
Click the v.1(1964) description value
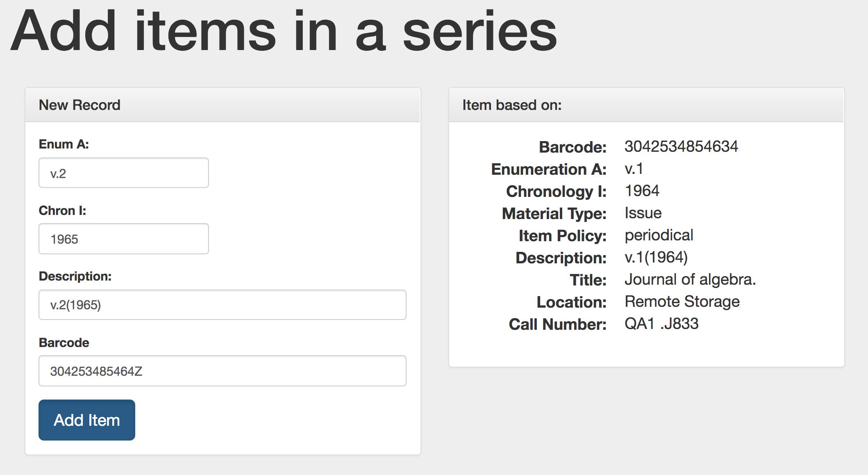656,257
